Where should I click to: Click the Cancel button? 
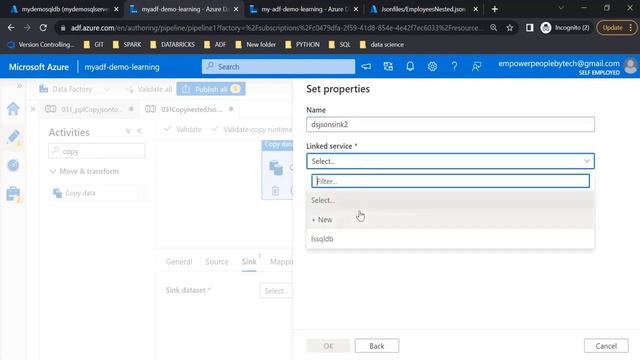(x=606, y=346)
